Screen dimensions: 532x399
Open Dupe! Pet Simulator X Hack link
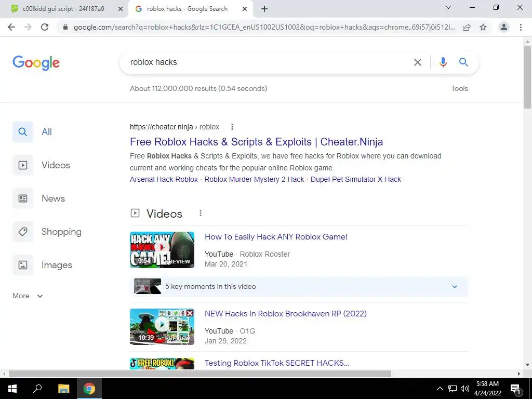pyautogui.click(x=355, y=179)
